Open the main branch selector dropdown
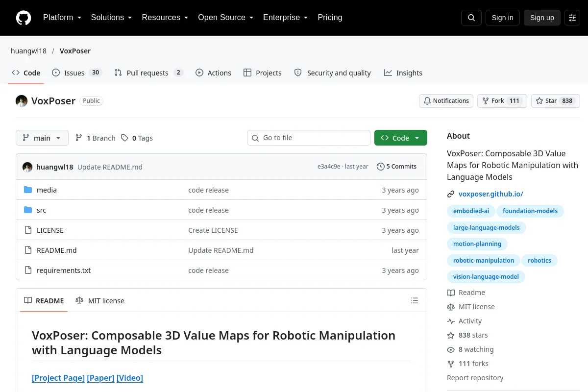The height and width of the screenshot is (392, 588). pos(42,138)
